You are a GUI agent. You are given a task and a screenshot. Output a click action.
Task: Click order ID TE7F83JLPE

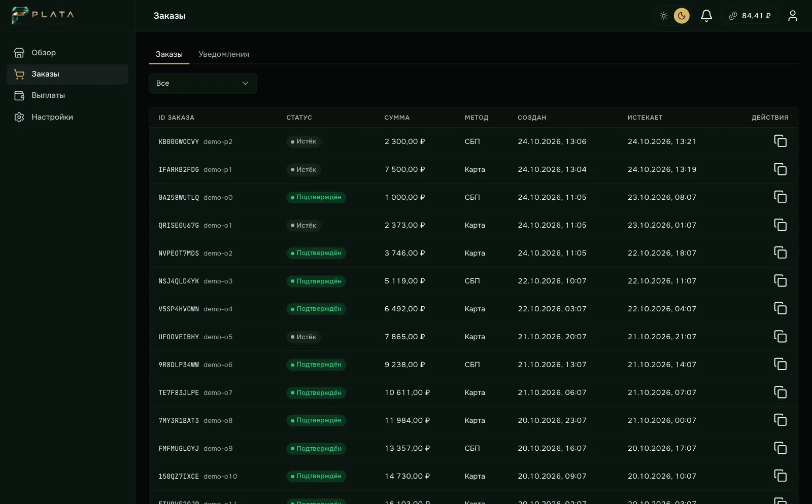[x=179, y=393]
